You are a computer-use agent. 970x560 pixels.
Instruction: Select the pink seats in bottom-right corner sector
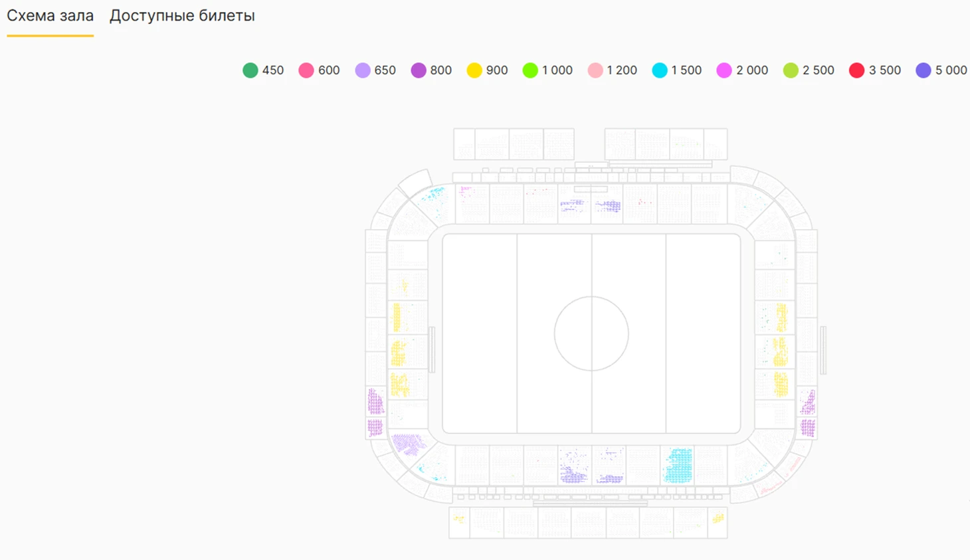tap(772, 489)
